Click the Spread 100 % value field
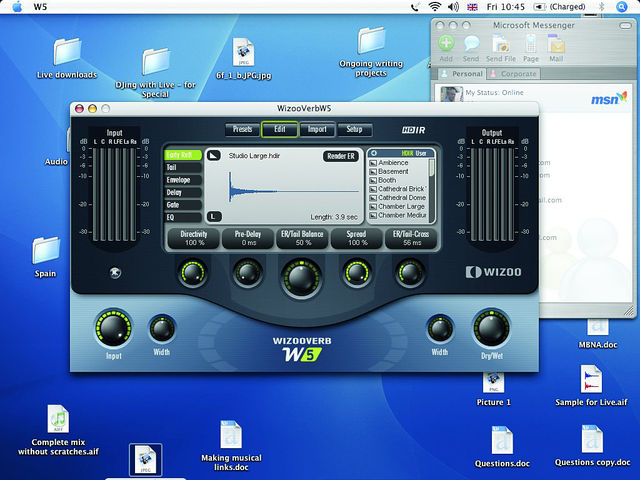The width and height of the screenshot is (640, 480). [356, 238]
